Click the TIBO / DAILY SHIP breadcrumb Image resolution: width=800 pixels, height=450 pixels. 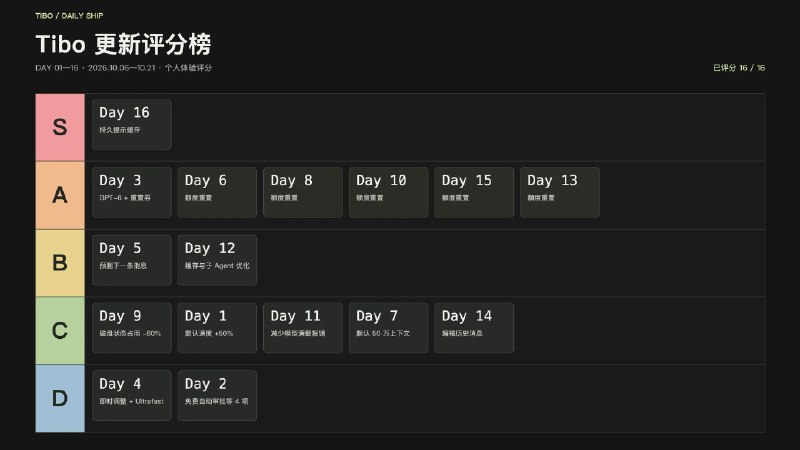tap(69, 16)
